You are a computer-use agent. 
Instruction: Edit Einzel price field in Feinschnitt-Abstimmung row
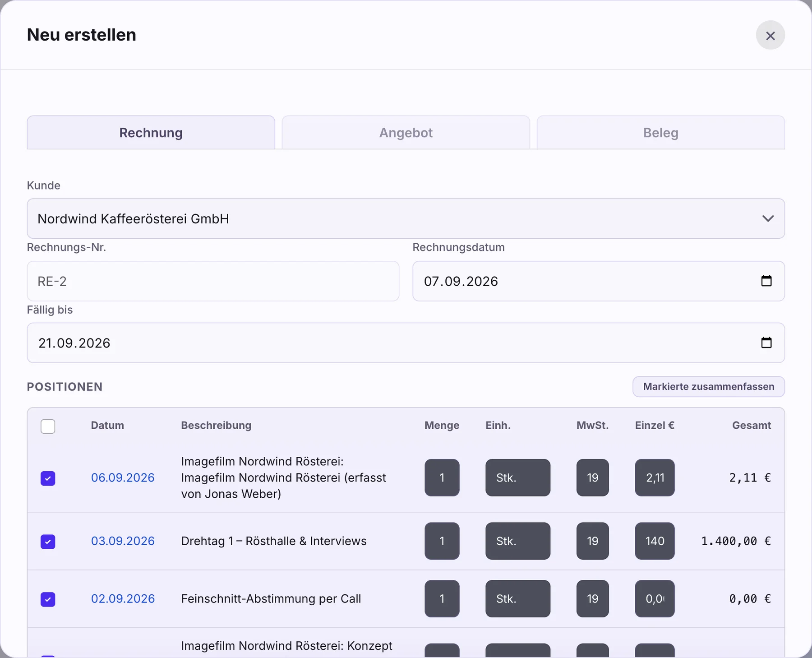coord(655,598)
